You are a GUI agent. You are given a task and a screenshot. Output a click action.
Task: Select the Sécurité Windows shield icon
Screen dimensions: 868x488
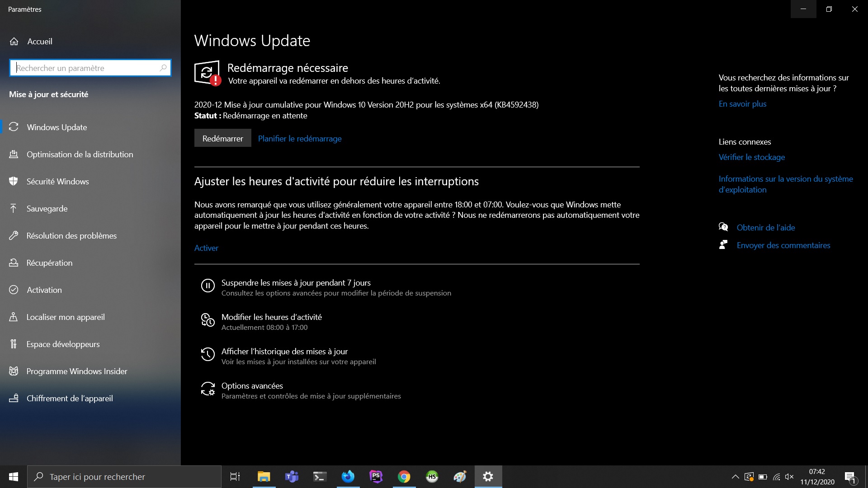click(x=14, y=182)
